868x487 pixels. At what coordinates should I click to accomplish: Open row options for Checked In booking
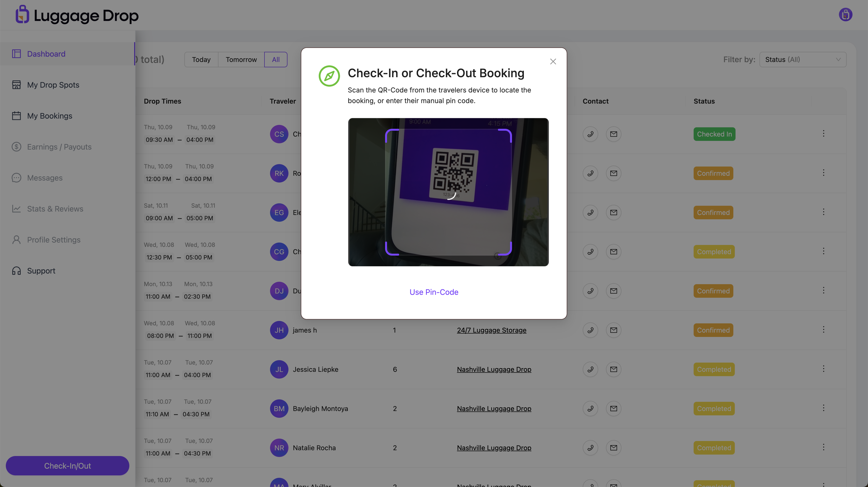click(823, 134)
